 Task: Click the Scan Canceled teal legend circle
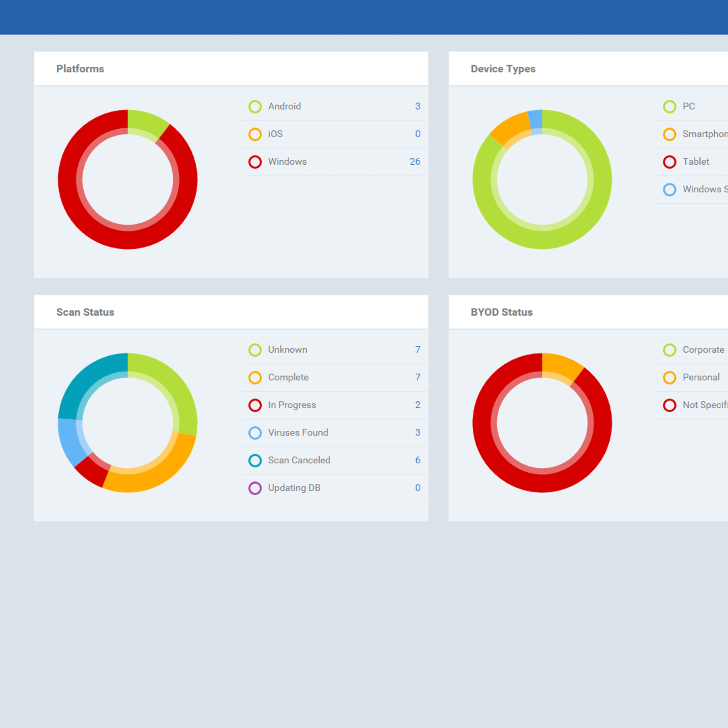tap(255, 460)
